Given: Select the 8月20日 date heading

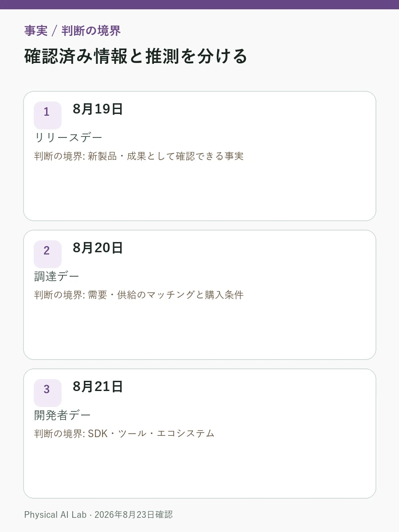Looking at the screenshot, I should click(x=98, y=248).
